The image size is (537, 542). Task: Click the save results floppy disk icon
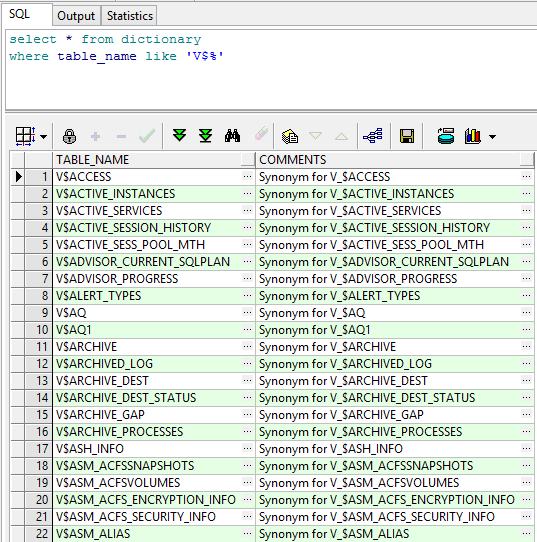(407, 136)
